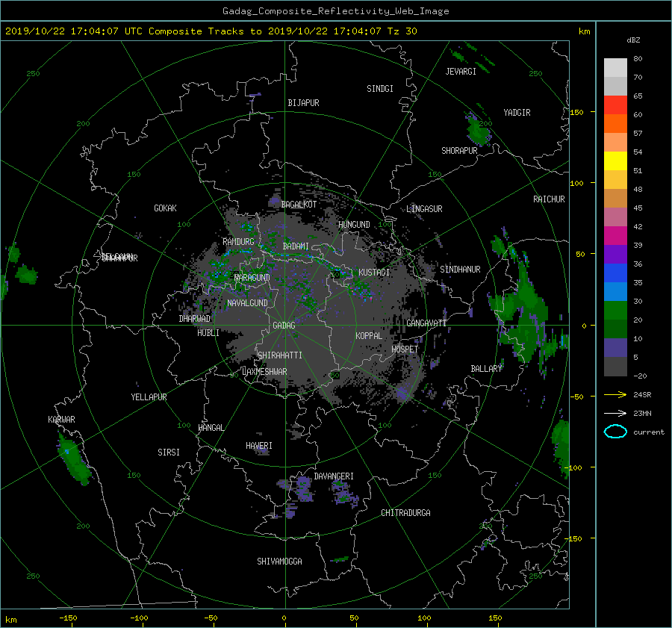
Task: Click the SHIVAMOGGA city label
Action: point(279,561)
